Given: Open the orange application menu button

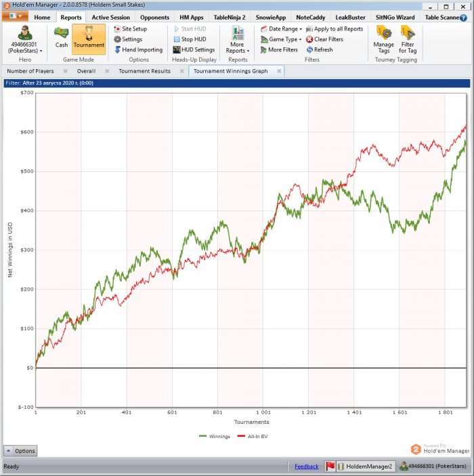Looking at the screenshot, I should coord(15,16).
